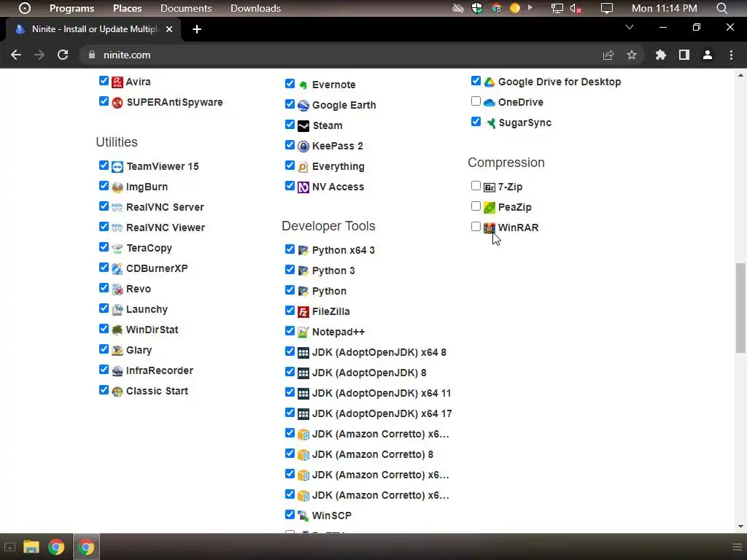Click the KeePass 2 lock icon
Screen dimensions: 747x560
pos(303,146)
